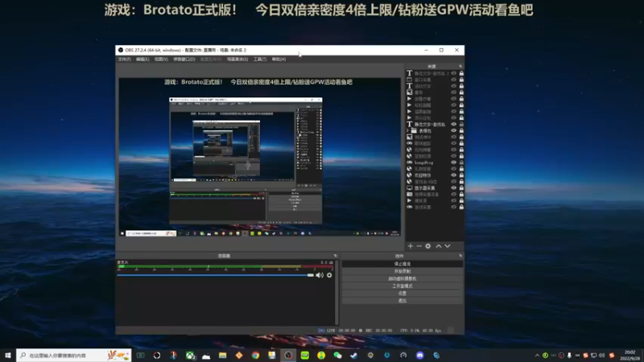Toggle lock on 显示器采集 source

tap(461, 187)
